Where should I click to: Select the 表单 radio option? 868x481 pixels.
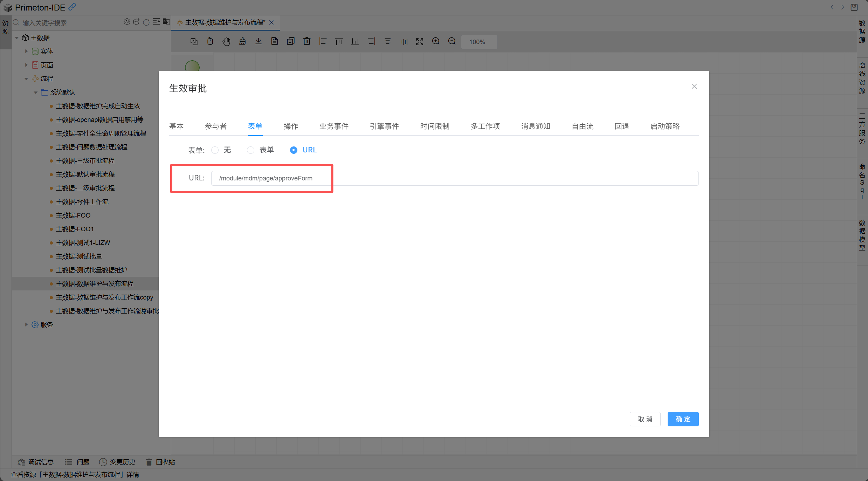pos(250,150)
